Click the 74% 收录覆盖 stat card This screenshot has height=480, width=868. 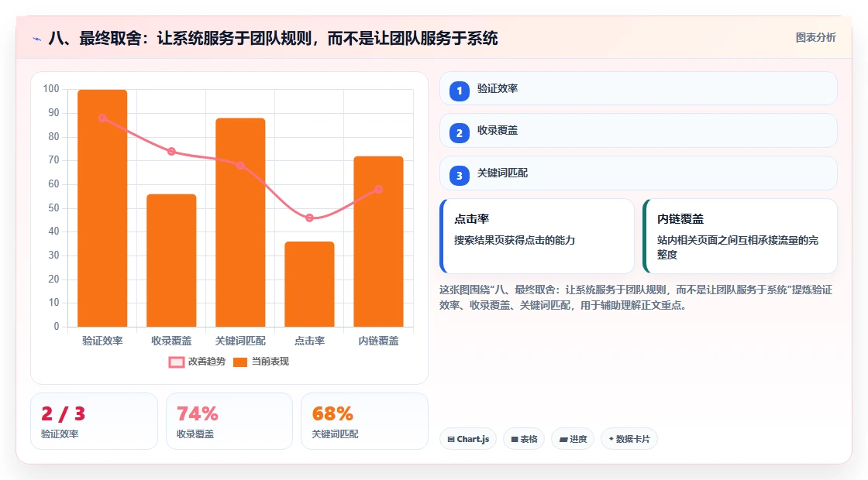(x=229, y=421)
